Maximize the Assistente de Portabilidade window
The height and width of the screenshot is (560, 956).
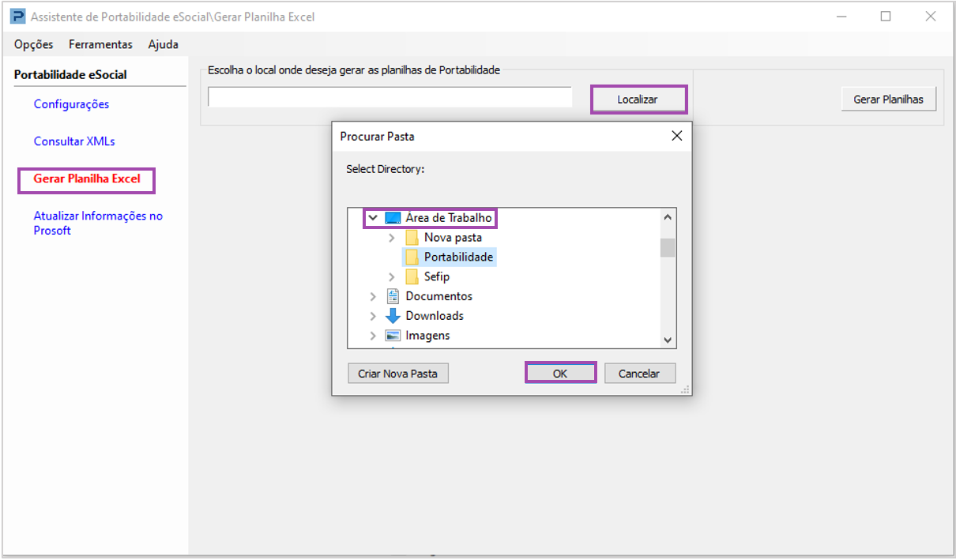[x=886, y=16]
